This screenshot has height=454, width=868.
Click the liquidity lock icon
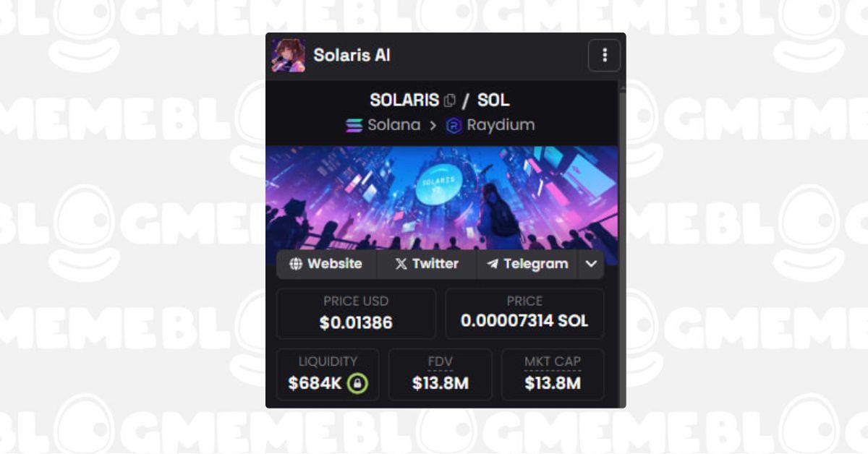pos(357,383)
